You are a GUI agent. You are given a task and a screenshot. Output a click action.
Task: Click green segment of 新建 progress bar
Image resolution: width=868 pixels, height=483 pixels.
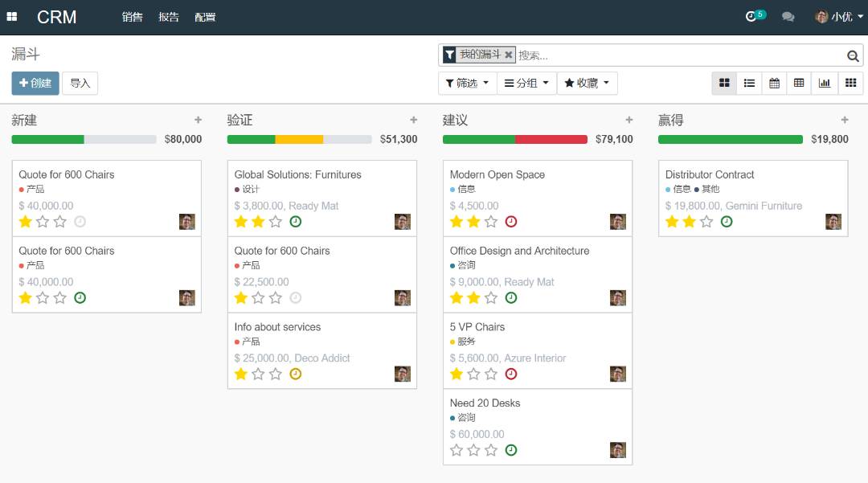[x=47, y=139]
